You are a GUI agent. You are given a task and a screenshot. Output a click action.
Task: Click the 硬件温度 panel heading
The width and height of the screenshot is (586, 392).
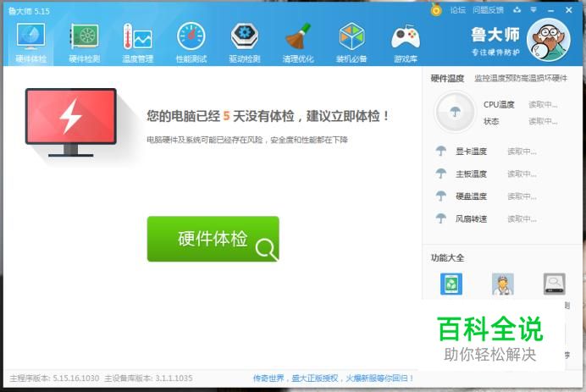pyautogui.click(x=447, y=78)
